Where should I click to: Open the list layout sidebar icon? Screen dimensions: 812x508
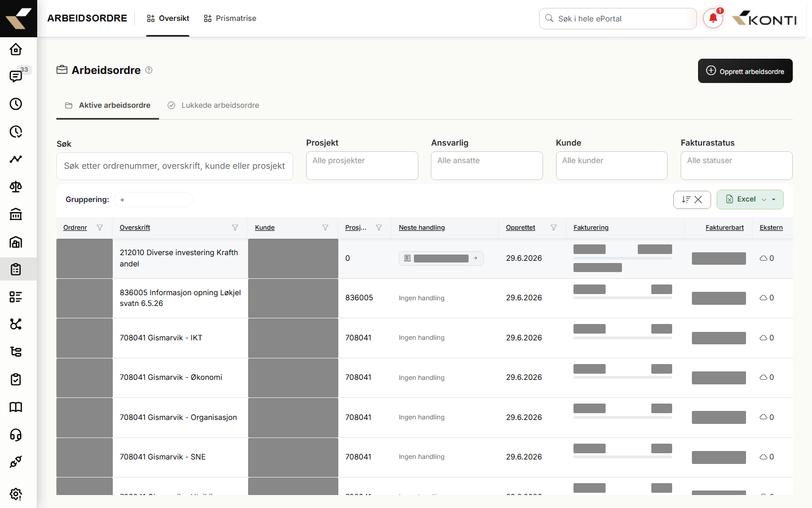(16, 297)
